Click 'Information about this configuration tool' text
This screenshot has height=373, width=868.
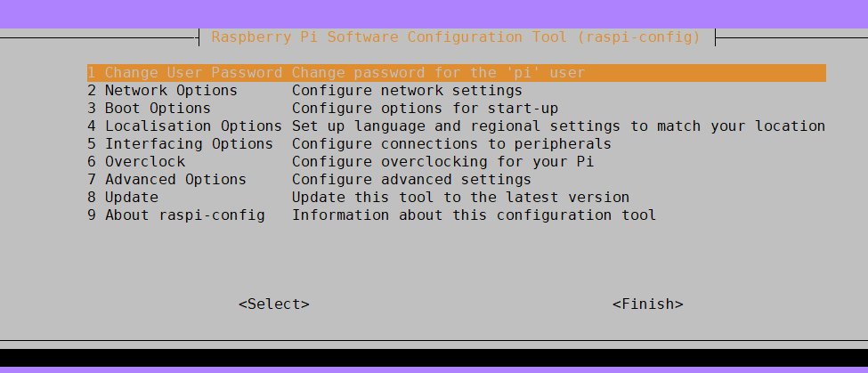click(474, 215)
